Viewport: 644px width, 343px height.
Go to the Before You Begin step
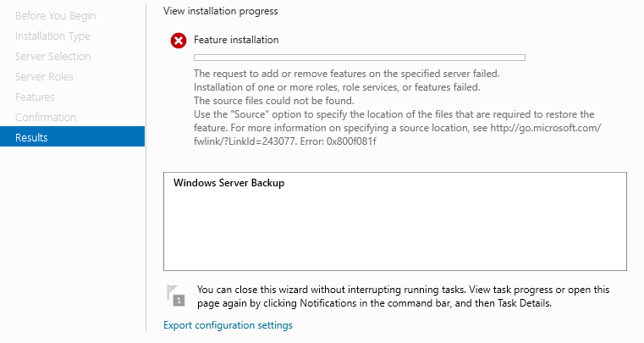[56, 15]
